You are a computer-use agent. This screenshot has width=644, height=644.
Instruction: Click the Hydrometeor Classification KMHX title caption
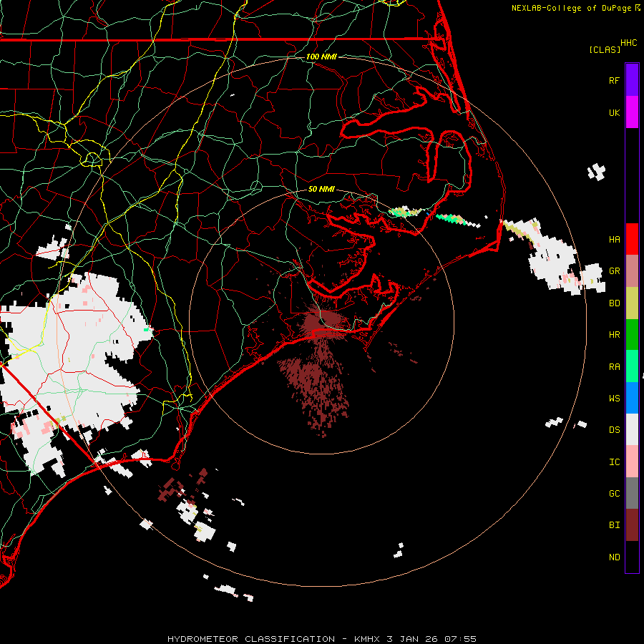(x=321, y=639)
